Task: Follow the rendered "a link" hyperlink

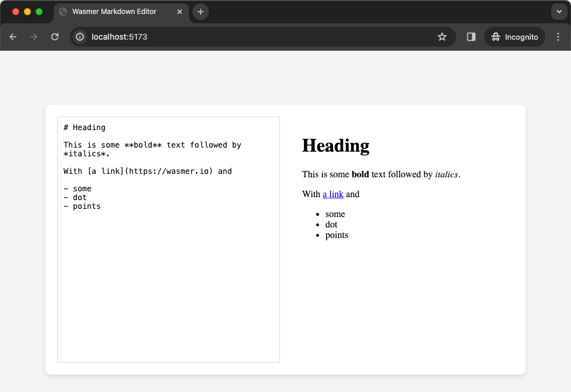Action: click(x=332, y=194)
